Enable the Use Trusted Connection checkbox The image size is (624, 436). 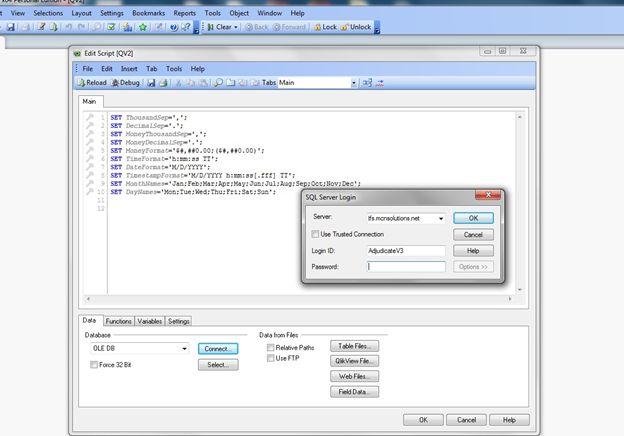click(x=314, y=233)
